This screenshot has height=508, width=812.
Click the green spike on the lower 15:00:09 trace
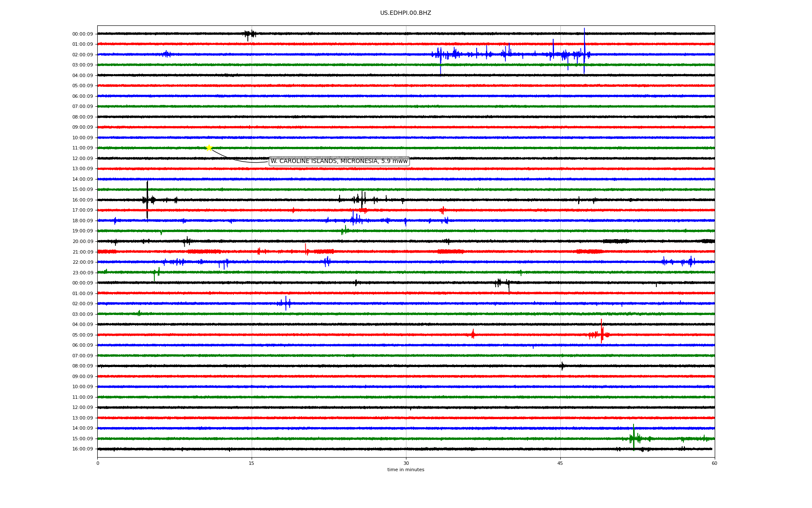(634, 437)
